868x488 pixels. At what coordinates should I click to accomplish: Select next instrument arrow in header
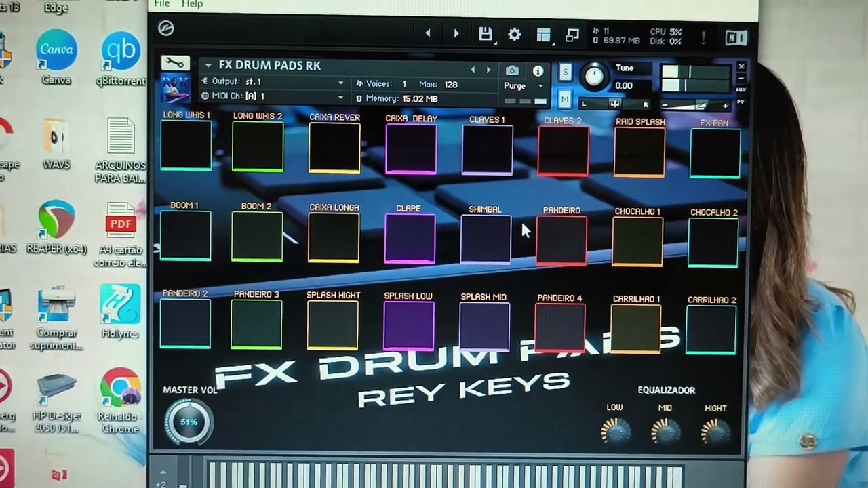coord(488,70)
